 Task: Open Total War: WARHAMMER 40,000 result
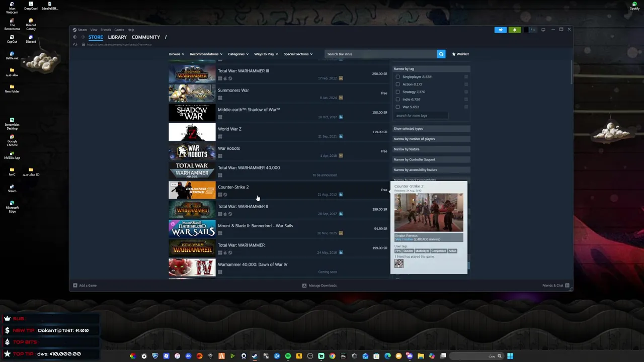(x=278, y=171)
